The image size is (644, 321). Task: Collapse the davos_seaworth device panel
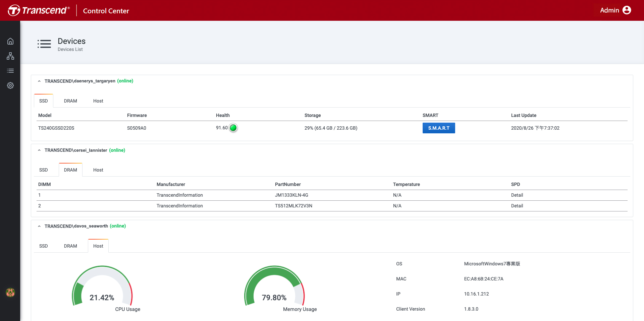pyautogui.click(x=39, y=226)
